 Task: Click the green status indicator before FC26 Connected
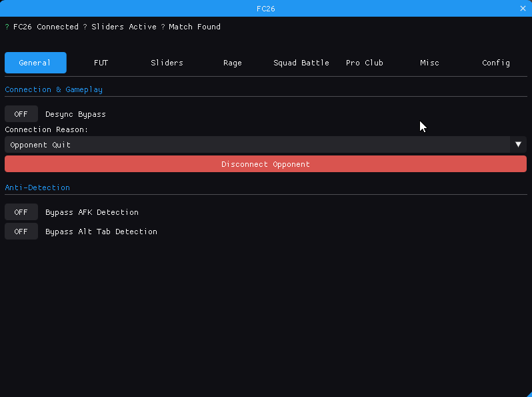point(7,27)
